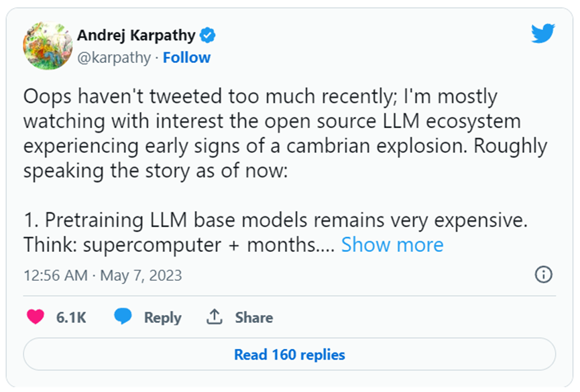Click the Reply label
This screenshot has width=580, height=392.
coord(163,318)
